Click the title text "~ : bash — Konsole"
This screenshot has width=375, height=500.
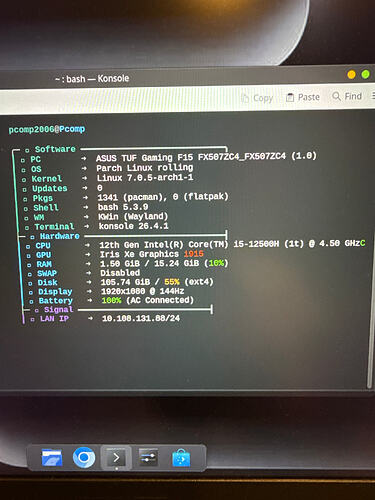(92, 79)
